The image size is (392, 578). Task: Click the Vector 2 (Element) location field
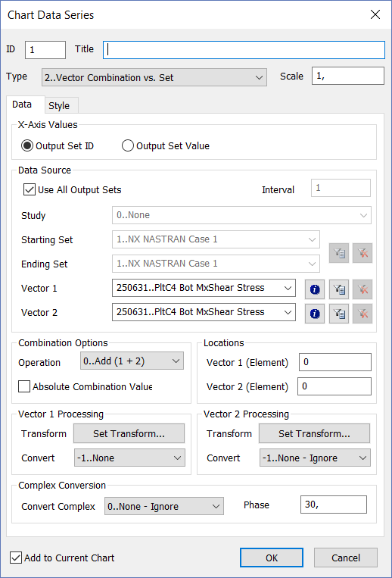334,386
